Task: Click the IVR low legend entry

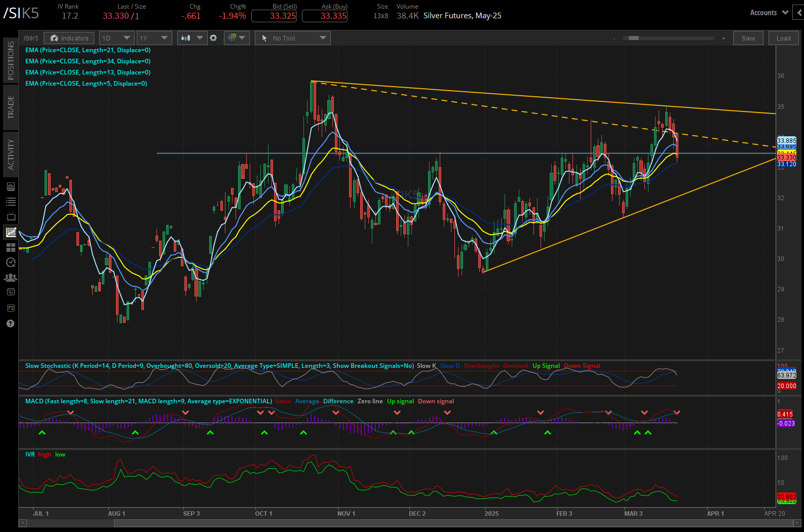Action: coord(60,454)
